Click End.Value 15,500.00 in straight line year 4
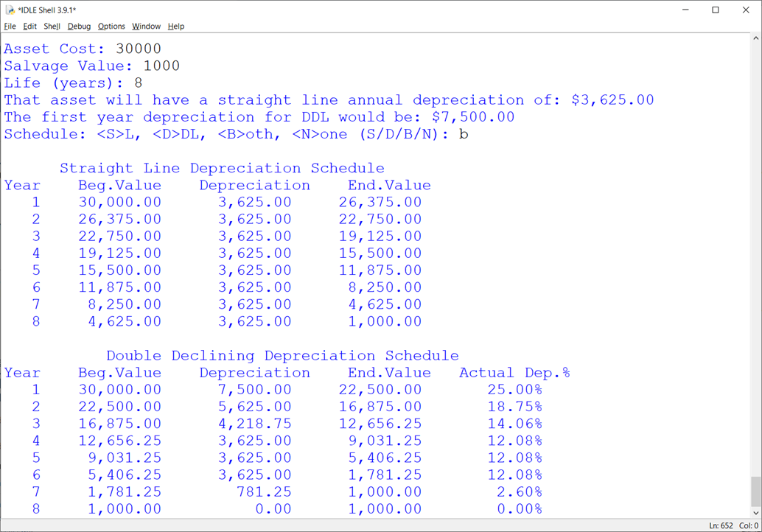Image resolution: width=762 pixels, height=532 pixels. [x=380, y=253]
